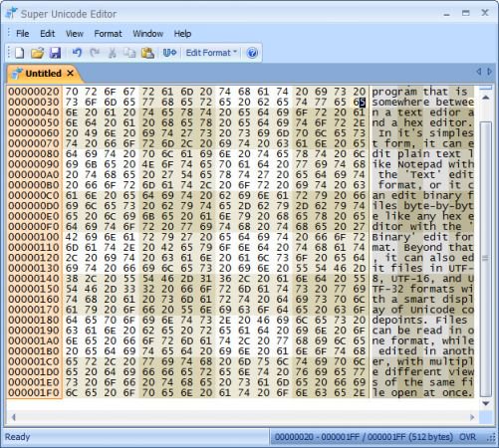Click the greyed-out Redo arrow icon

(95, 53)
